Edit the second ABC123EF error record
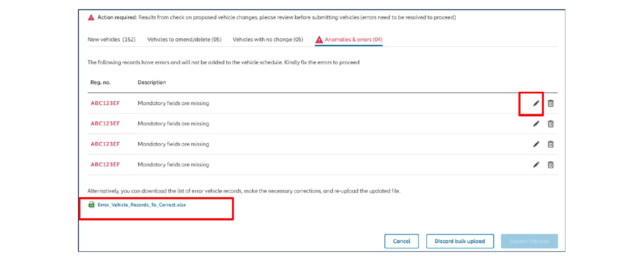 point(536,124)
